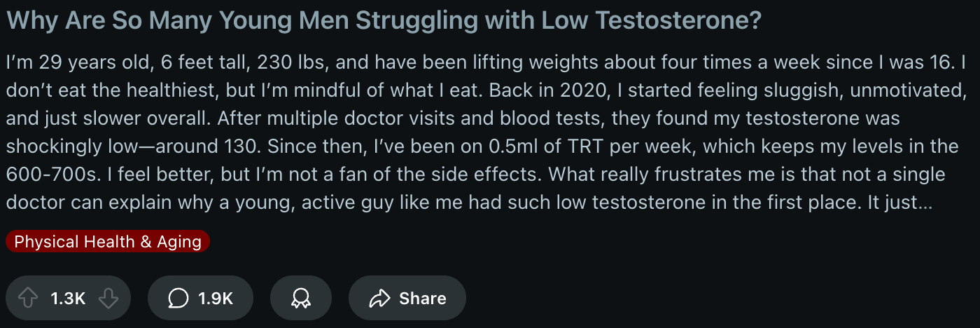
Task: Open the 1.9K comments count
Action: point(216,299)
